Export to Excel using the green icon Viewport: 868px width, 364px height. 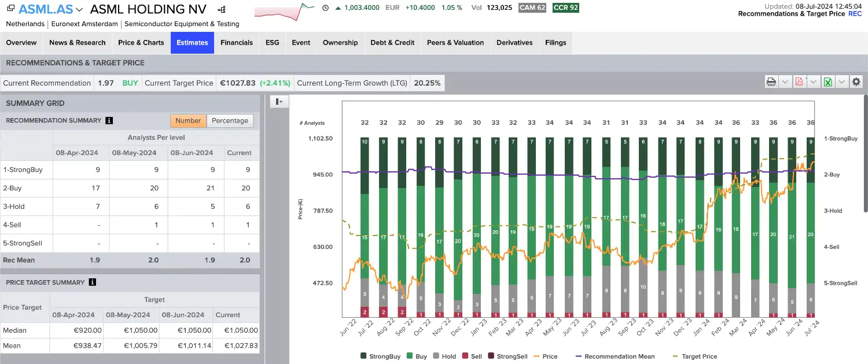[827, 82]
